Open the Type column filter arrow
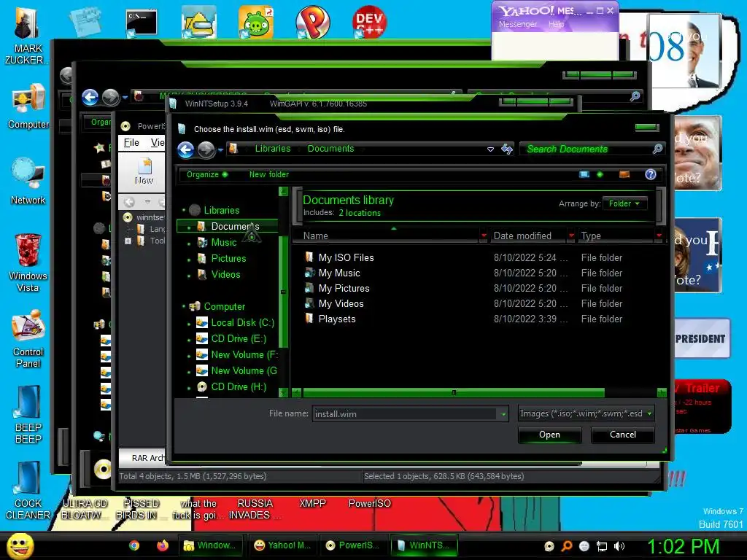Screen dimensions: 747x560 (x=659, y=236)
